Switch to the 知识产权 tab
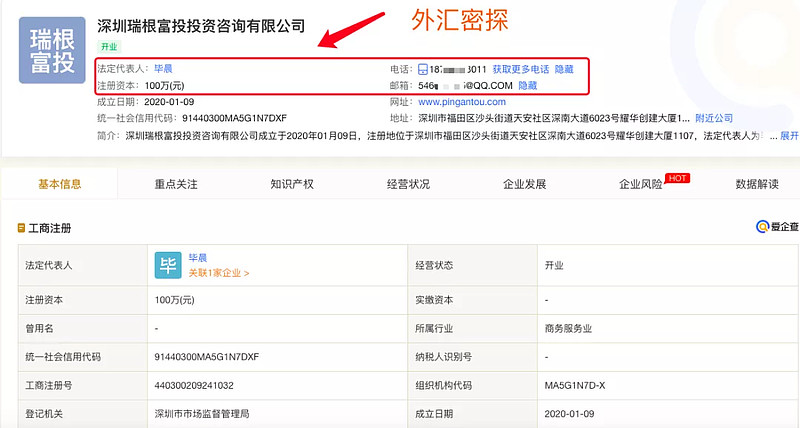800x428 pixels. click(292, 184)
